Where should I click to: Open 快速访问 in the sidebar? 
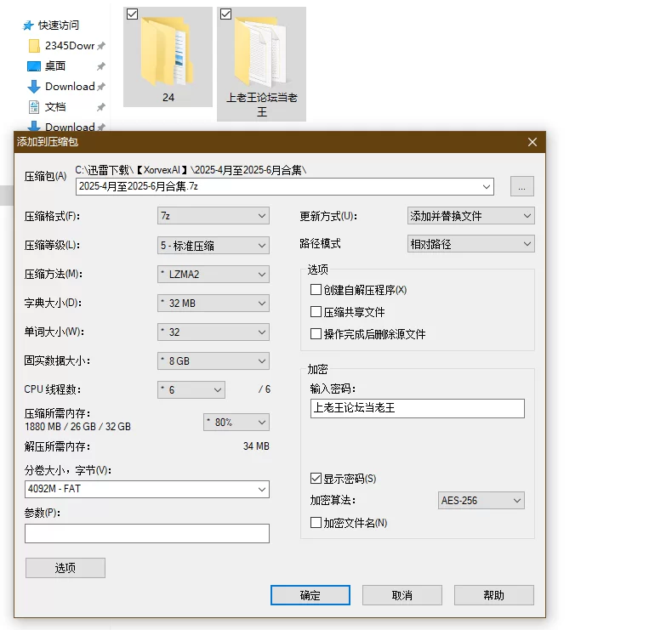[x=59, y=26]
